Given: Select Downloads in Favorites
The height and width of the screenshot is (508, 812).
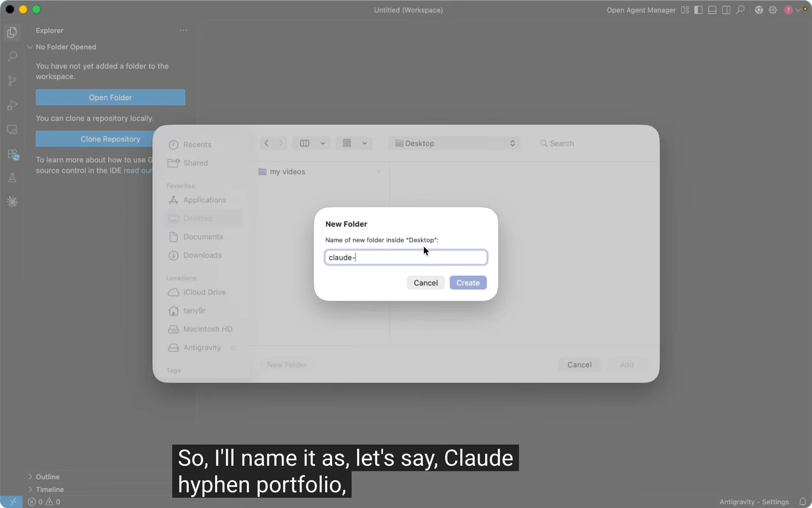Looking at the screenshot, I should point(202,255).
